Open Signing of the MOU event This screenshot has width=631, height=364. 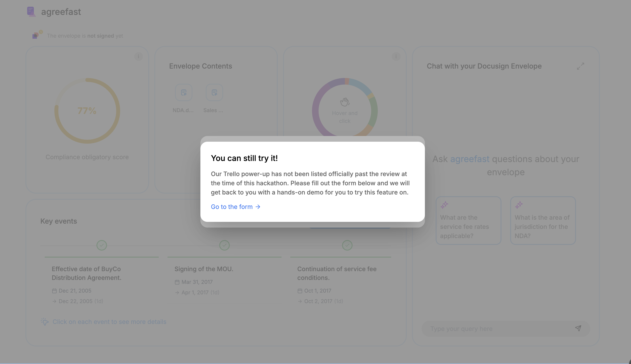coord(204,269)
